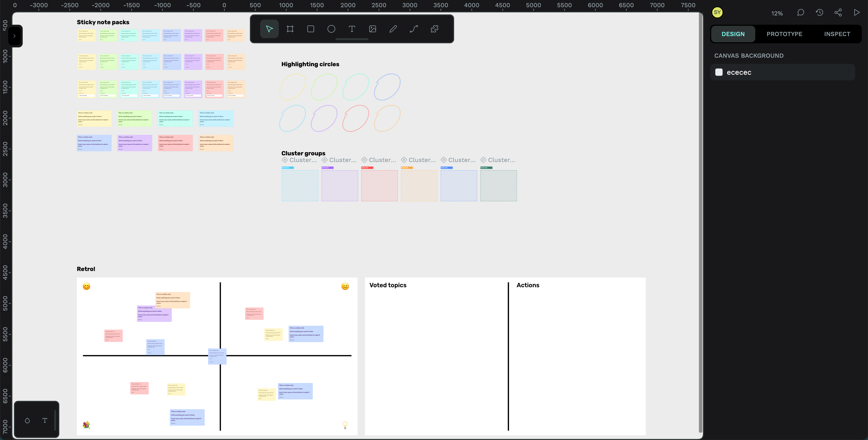Open the comments speech bubble
The width and height of the screenshot is (868, 440).
pyautogui.click(x=801, y=13)
